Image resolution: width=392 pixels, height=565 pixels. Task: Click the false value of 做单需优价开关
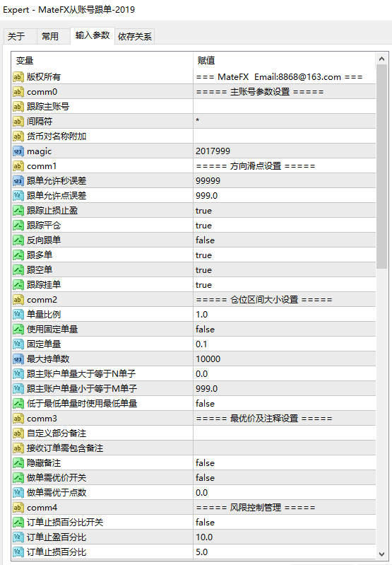(205, 477)
